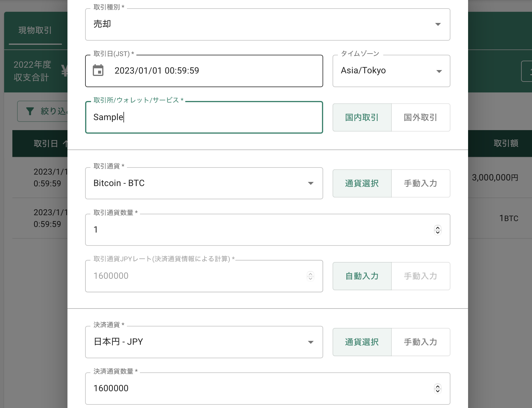Select the 国内取引 toggle
532x408 pixels.
click(x=362, y=117)
